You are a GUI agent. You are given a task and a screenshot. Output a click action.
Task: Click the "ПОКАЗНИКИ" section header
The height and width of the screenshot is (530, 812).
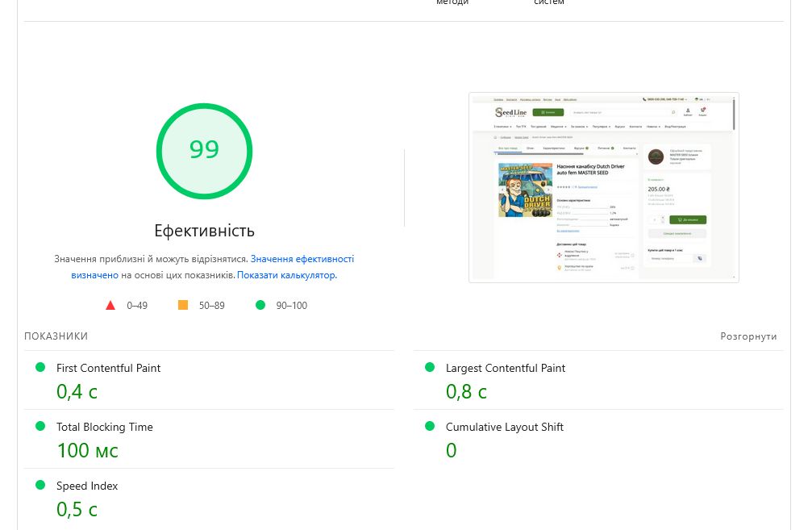click(x=56, y=336)
